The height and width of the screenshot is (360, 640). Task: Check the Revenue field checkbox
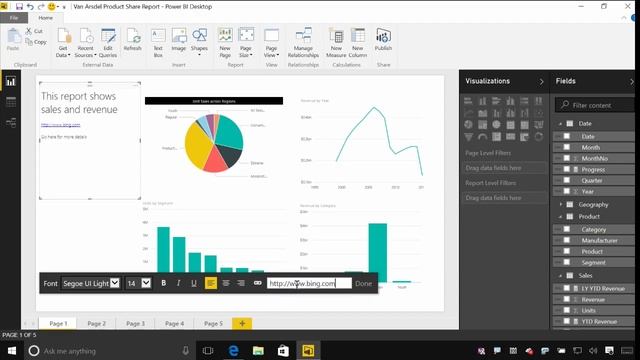click(567, 299)
